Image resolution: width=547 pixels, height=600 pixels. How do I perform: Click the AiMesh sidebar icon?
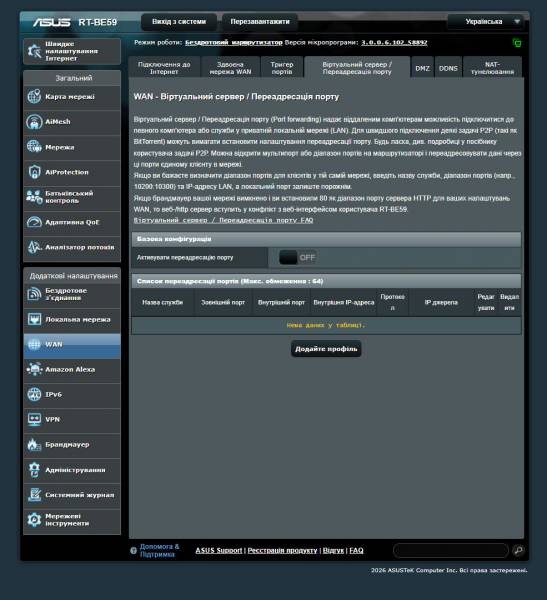pos(34,122)
